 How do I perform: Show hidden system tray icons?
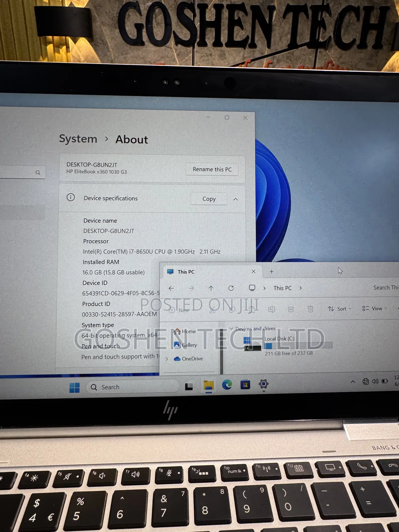pyautogui.click(x=353, y=382)
